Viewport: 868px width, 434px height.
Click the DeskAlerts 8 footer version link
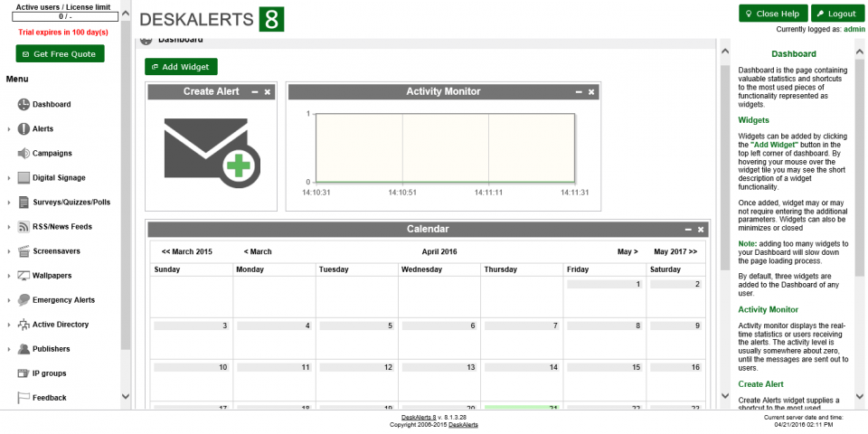[419, 418]
